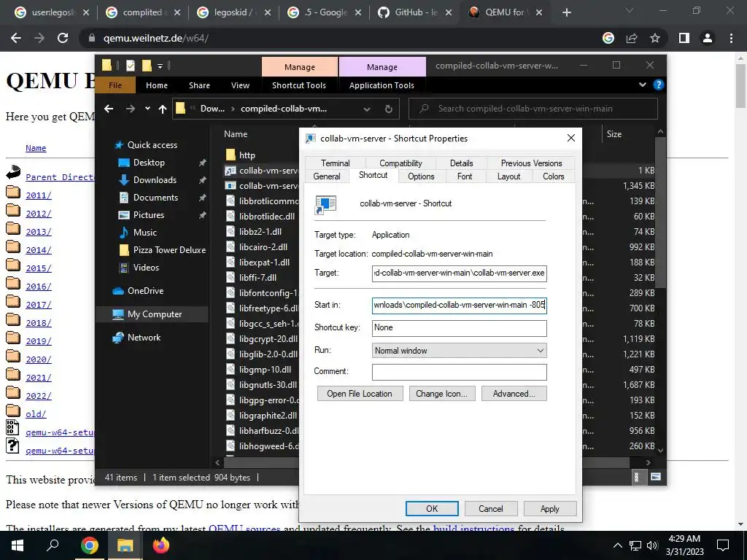Go up one folder in Explorer

[x=163, y=109]
